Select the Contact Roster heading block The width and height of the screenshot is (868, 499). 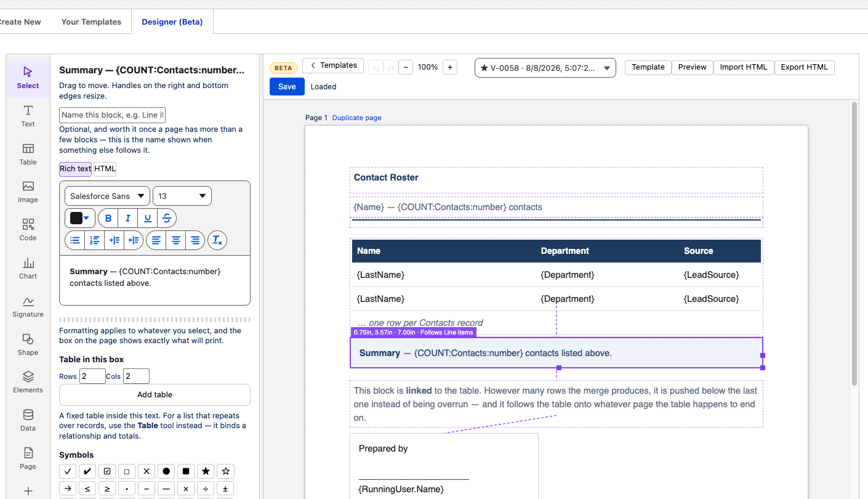[x=557, y=180]
